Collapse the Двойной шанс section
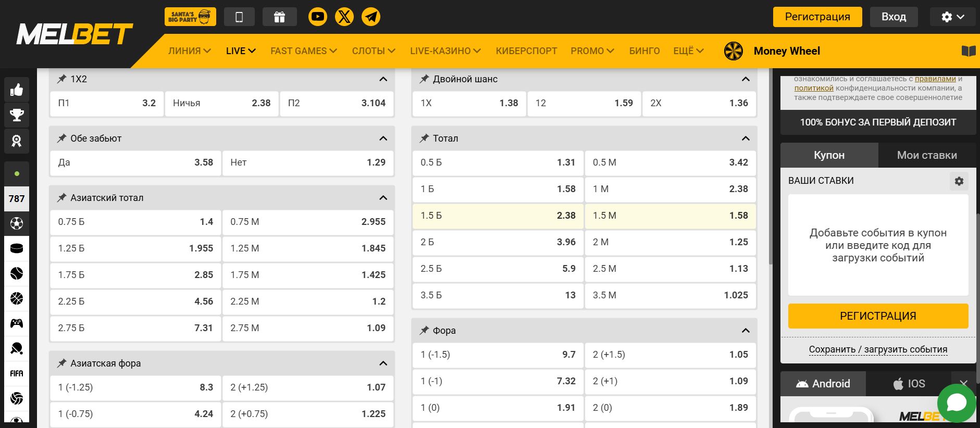 [x=746, y=79]
